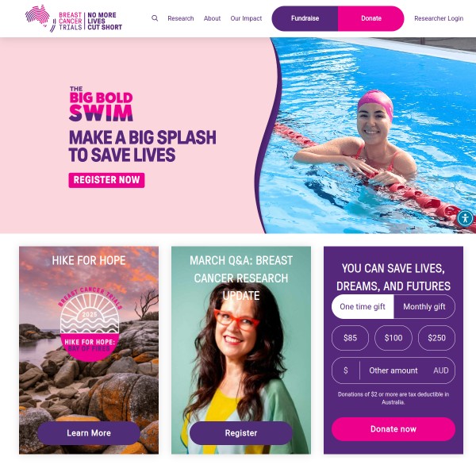Click the Fundraise button in header

(x=305, y=18)
